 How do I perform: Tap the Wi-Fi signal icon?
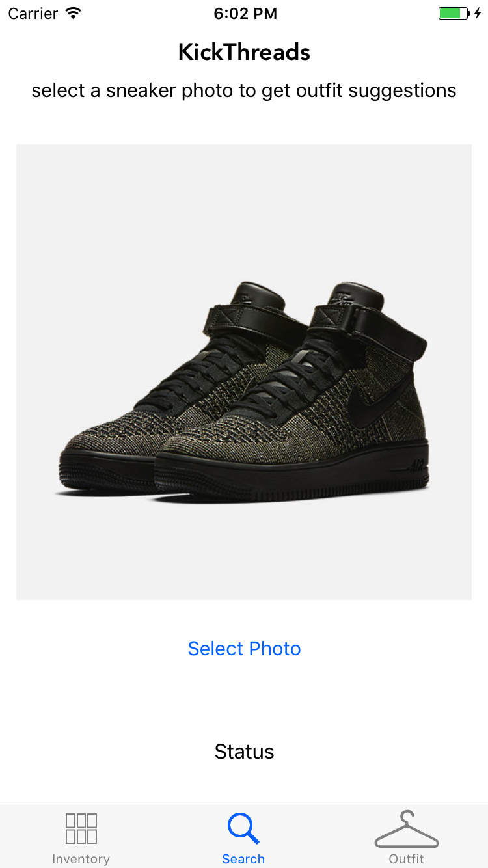click(74, 13)
